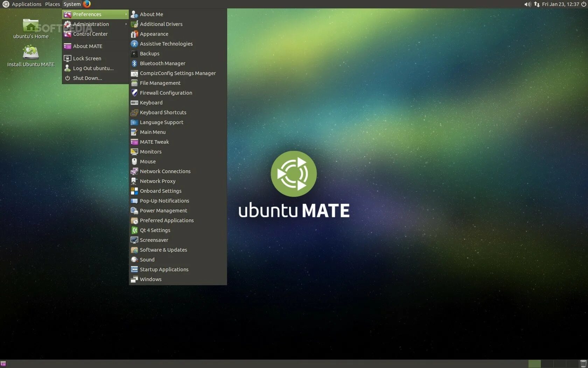Click Software & Updates icon
Screen dimensions: 588x368
pyautogui.click(x=134, y=250)
